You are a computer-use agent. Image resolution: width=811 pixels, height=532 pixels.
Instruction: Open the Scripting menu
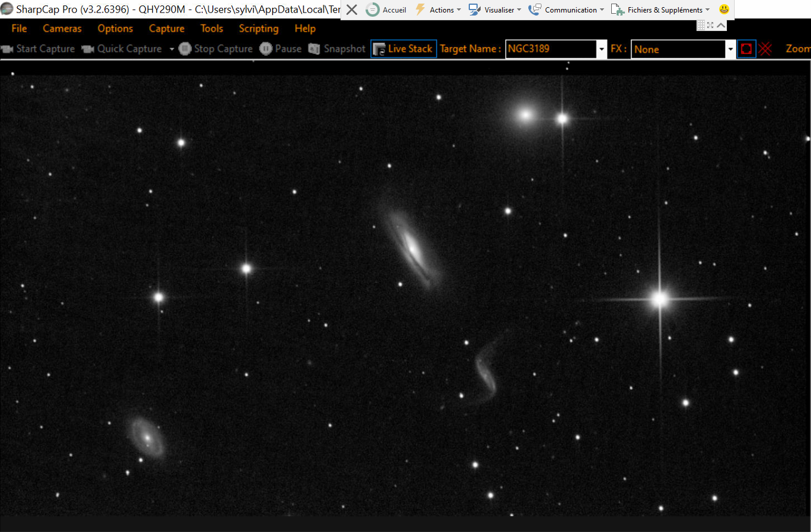[x=258, y=29]
